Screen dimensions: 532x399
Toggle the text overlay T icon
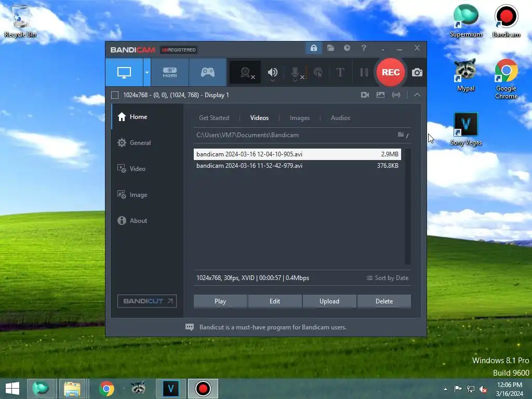[340, 72]
